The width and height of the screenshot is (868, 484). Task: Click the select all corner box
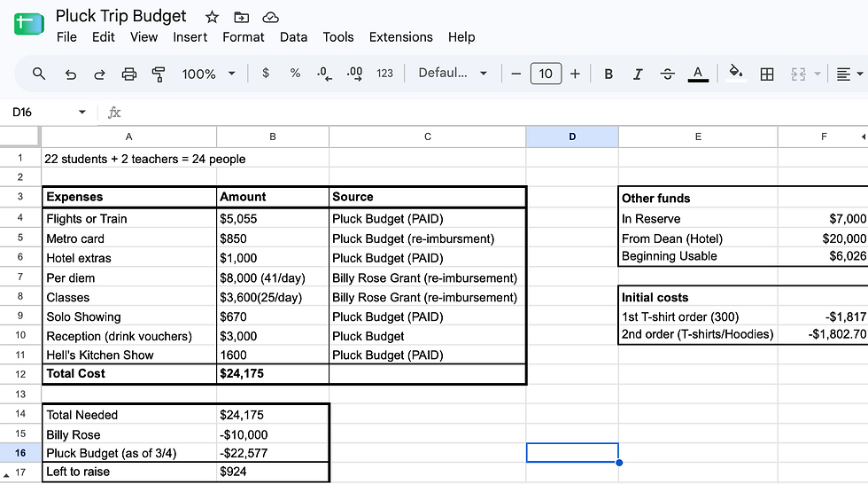[x=19, y=137]
